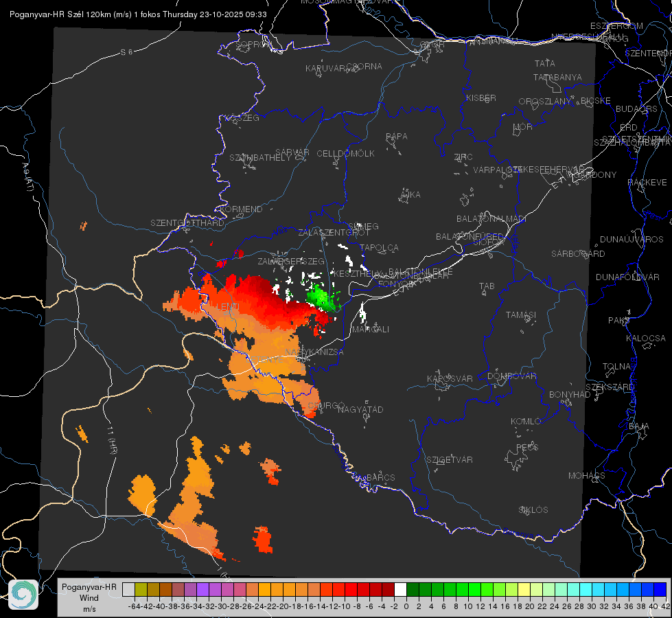This screenshot has width=672, height=618.
Task: Click the BICSKE label
Action: 596,101
